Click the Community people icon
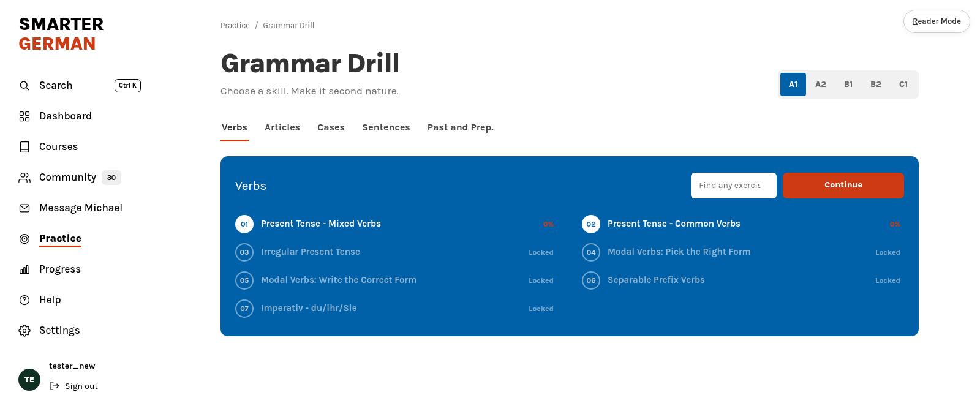This screenshot has width=980, height=414. click(x=24, y=178)
